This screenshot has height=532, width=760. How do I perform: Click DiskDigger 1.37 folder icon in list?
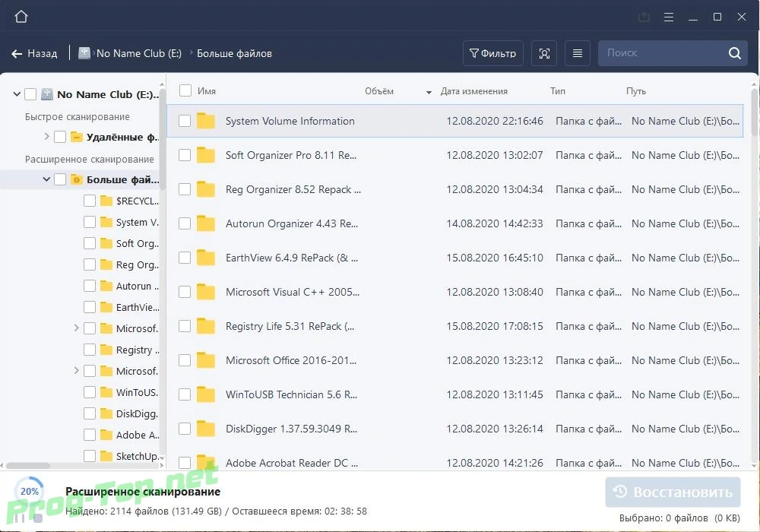[x=206, y=429]
